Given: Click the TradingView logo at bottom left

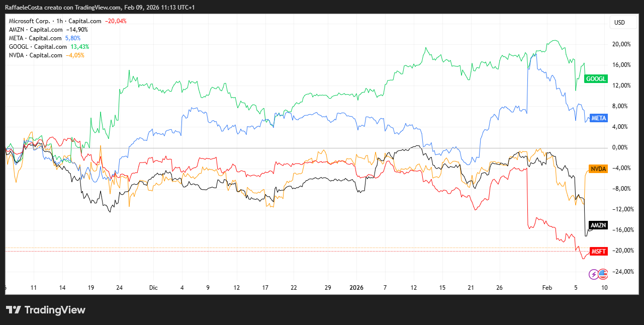Looking at the screenshot, I should (x=45, y=310).
